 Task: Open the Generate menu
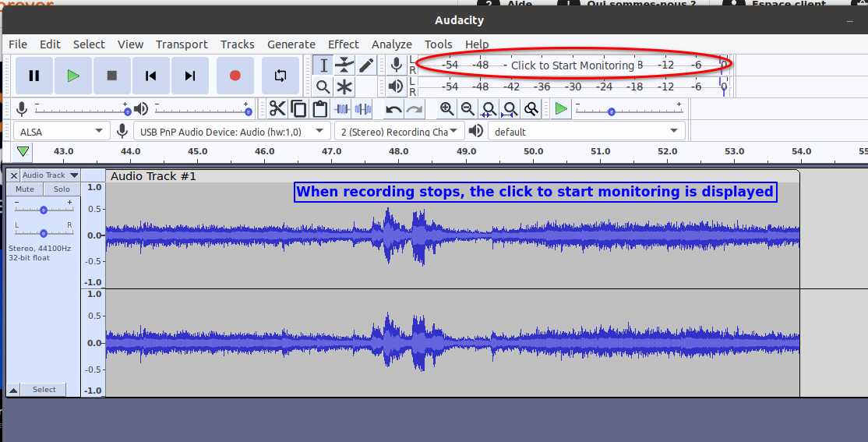coord(291,44)
